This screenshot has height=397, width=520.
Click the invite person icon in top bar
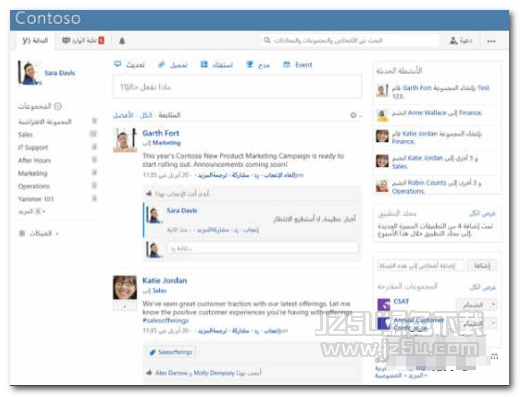454,41
